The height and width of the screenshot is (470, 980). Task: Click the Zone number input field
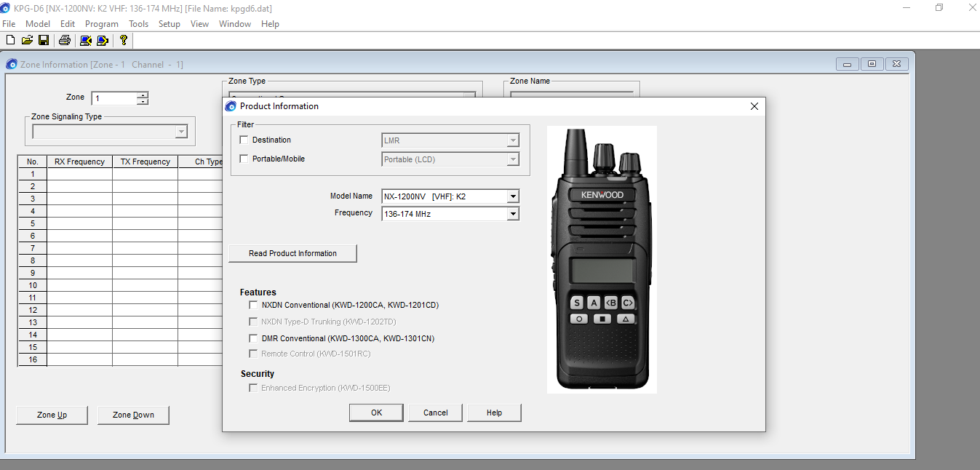[x=114, y=98]
